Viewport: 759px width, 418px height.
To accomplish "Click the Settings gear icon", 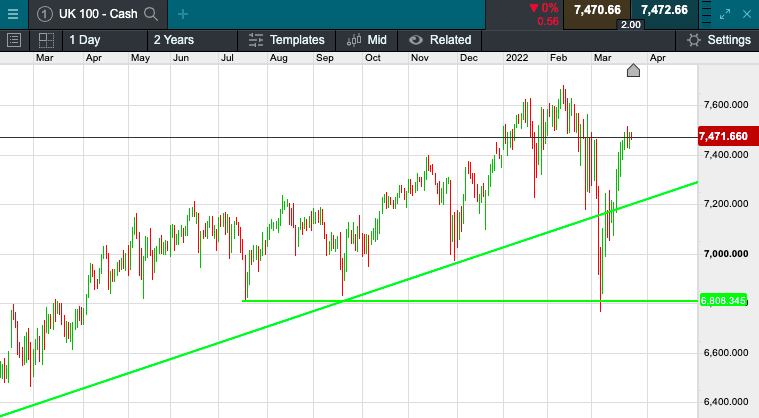I will (694, 40).
